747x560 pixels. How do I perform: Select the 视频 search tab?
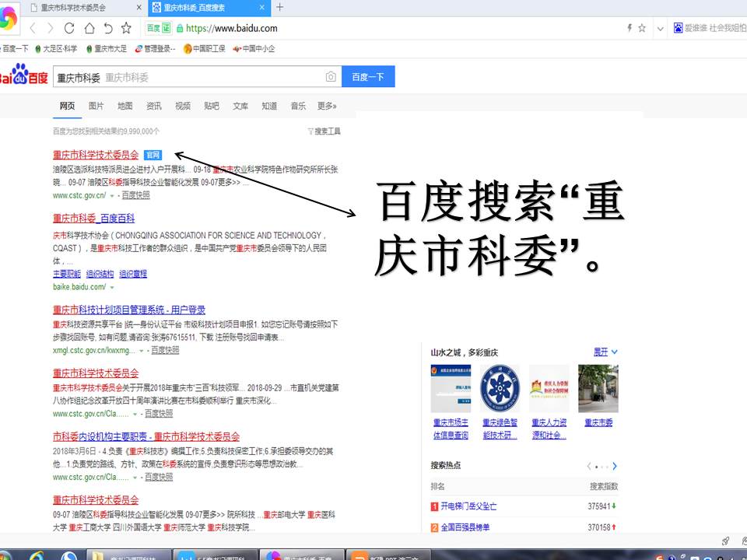click(x=182, y=106)
